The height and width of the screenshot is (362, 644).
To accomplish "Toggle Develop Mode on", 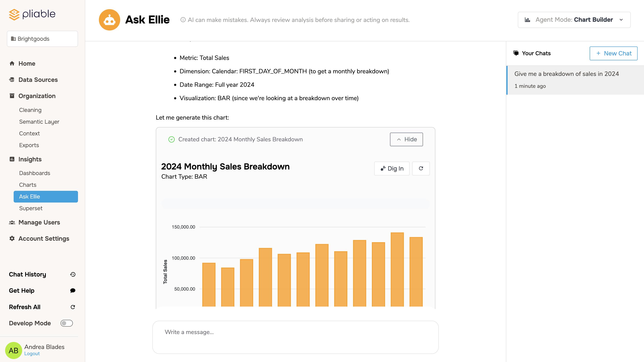I will pyautogui.click(x=66, y=323).
